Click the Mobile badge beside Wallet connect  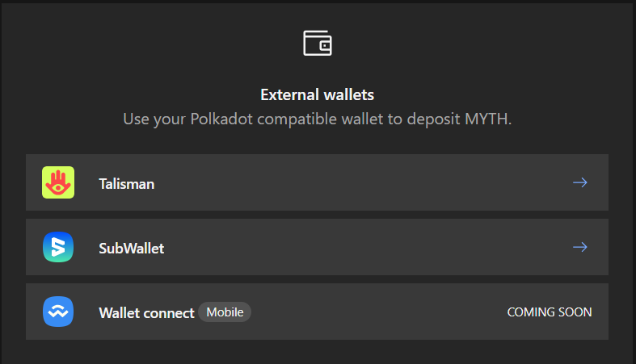(x=225, y=312)
